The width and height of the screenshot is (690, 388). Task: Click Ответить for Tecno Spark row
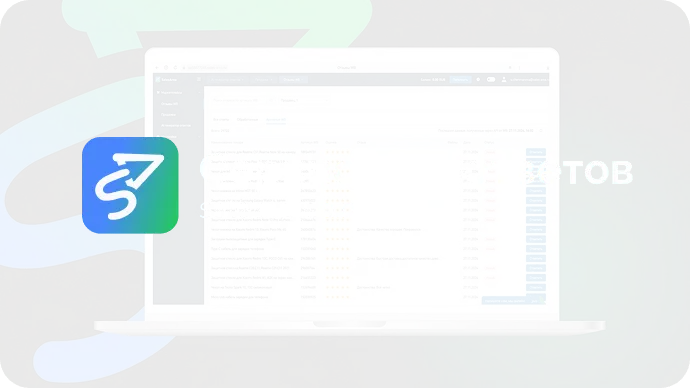[536, 287]
